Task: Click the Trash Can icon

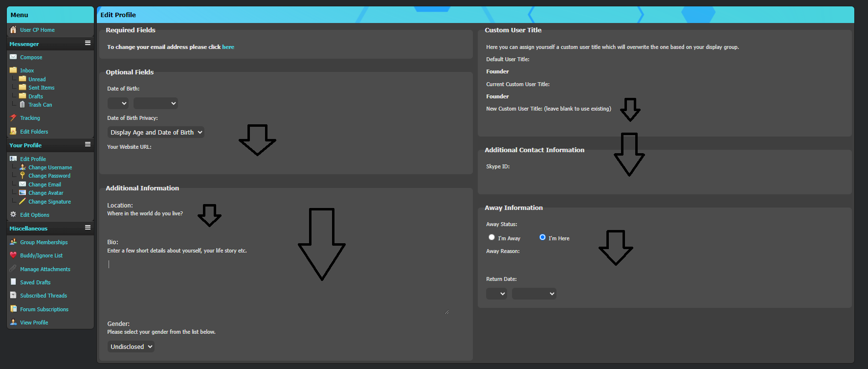Action: click(22, 104)
